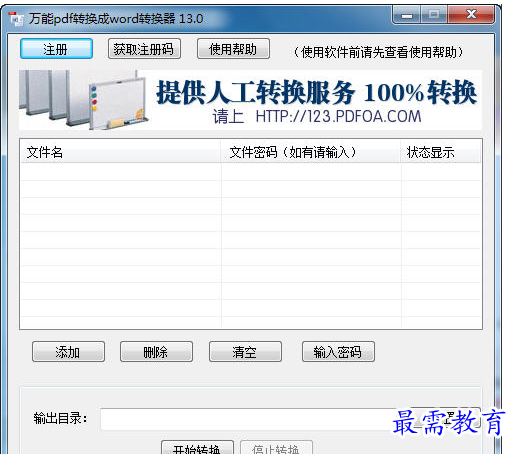Image resolution: width=514 pixels, height=454 pixels.
Task: Click the 清空 clear list button
Action: [245, 352]
